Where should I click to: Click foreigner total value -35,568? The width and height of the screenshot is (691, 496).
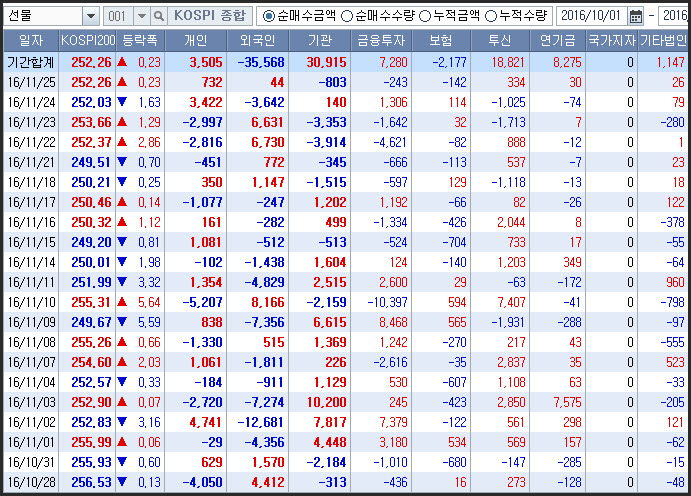tap(261, 62)
